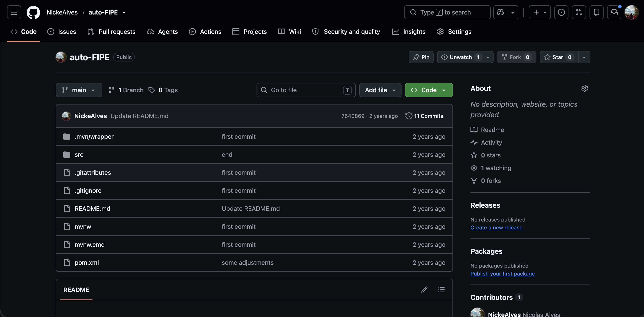This screenshot has width=644, height=317.
Task: Open the Readme link in About
Action: click(487, 130)
